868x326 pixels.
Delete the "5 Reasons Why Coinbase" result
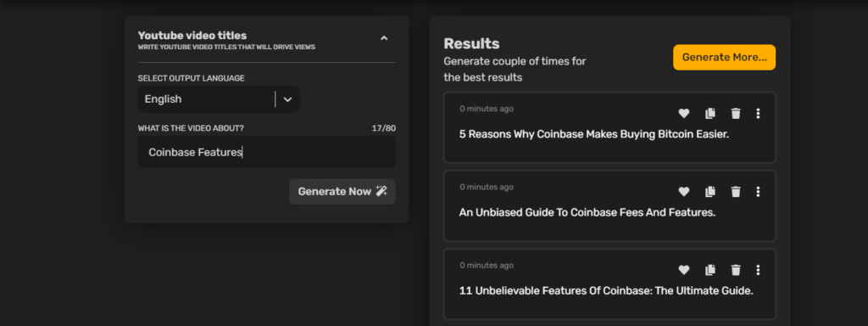[x=736, y=113]
